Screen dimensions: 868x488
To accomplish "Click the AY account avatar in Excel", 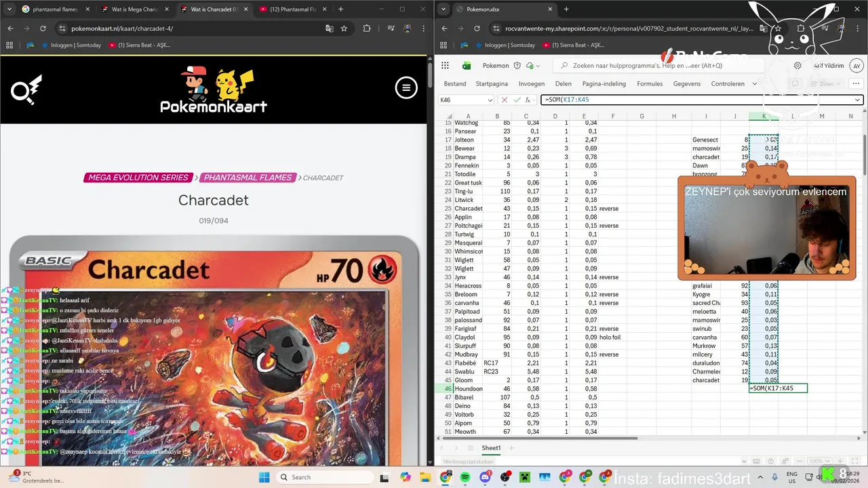I will point(856,66).
